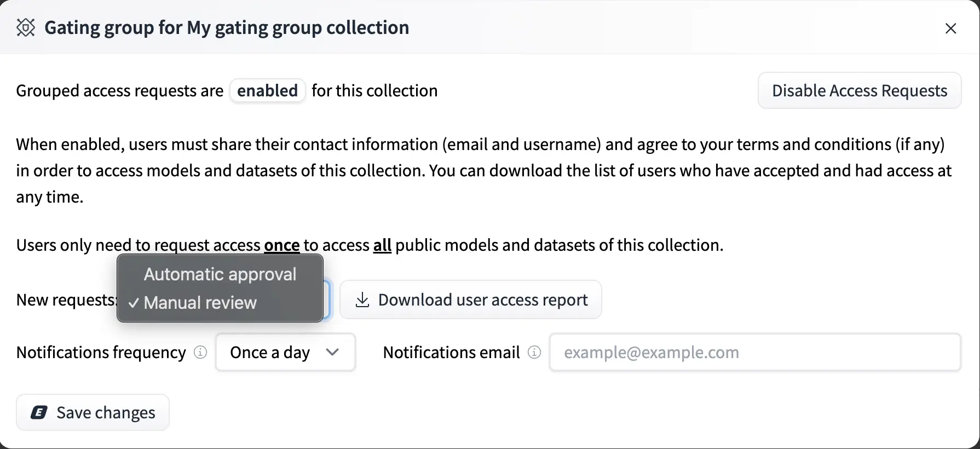The height and width of the screenshot is (449, 980).
Task: Click the info icon beside Notifications email
Action: 534,352
